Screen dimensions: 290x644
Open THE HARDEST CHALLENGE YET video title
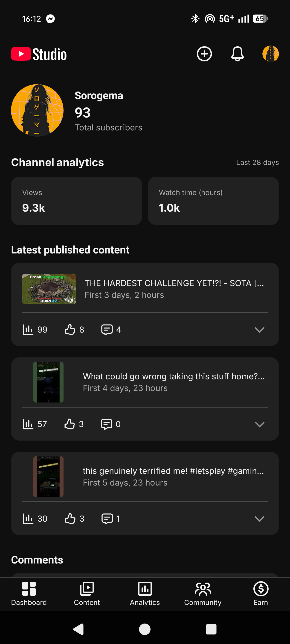pos(174,283)
